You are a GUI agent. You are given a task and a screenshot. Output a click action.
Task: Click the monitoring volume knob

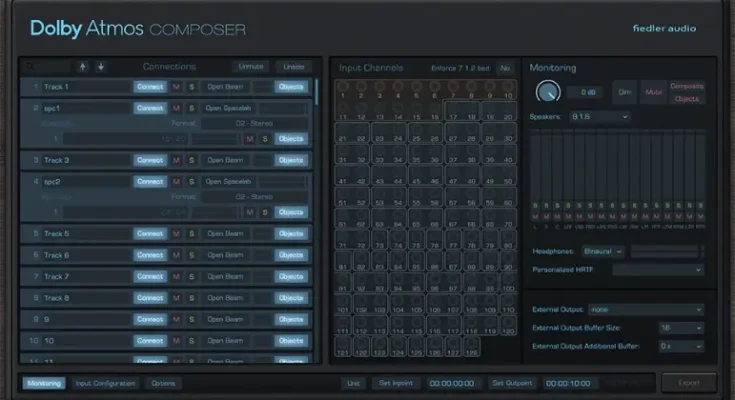tap(547, 92)
